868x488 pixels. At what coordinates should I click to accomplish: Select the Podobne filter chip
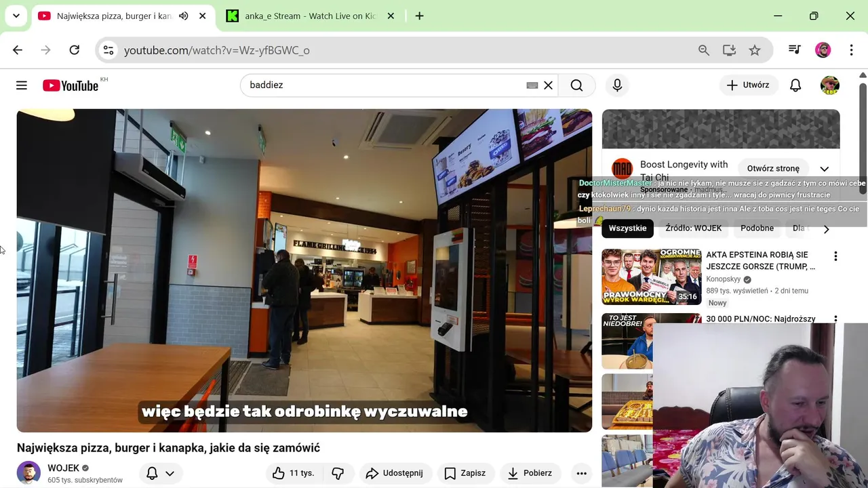757,228
